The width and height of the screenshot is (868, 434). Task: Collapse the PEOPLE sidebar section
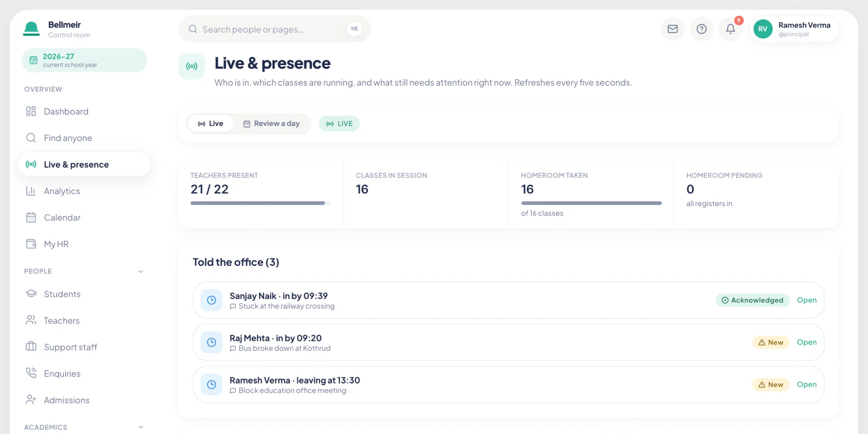tap(141, 271)
